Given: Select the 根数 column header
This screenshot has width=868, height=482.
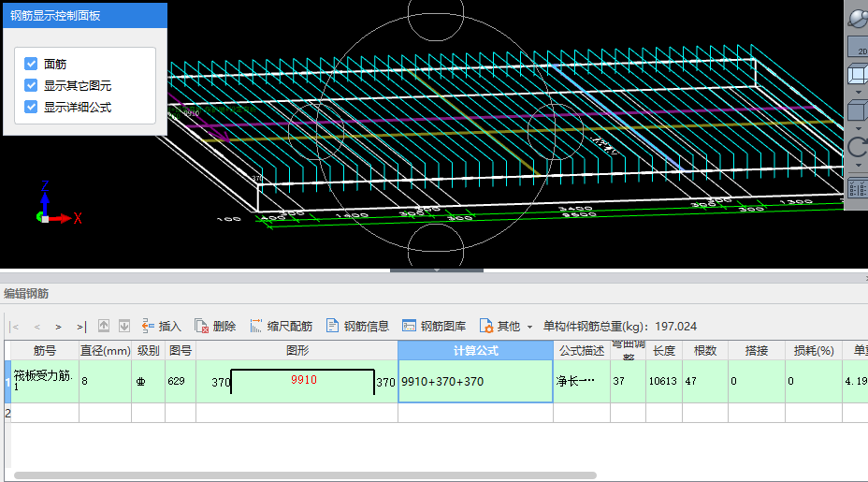Looking at the screenshot, I should tap(705, 351).
